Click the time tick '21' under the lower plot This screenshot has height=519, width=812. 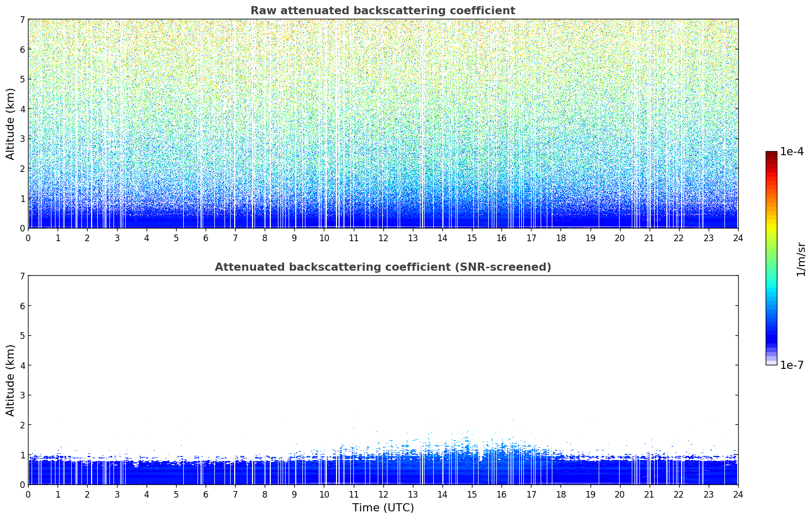tap(649, 495)
